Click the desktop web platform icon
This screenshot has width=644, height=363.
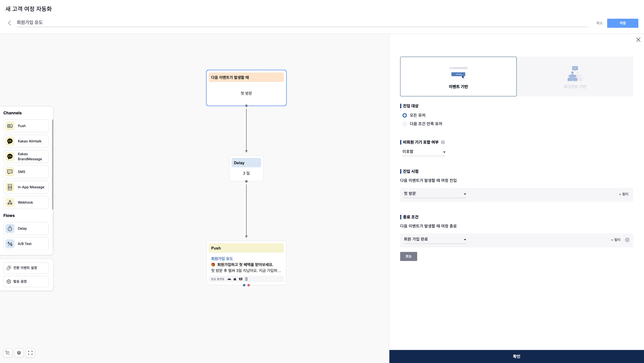click(240, 279)
